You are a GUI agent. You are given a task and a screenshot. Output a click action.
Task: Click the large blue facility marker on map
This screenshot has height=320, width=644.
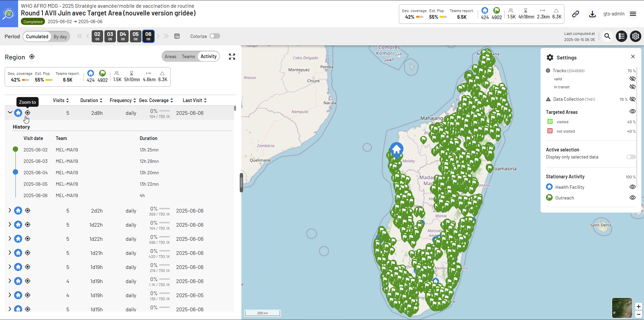(397, 150)
